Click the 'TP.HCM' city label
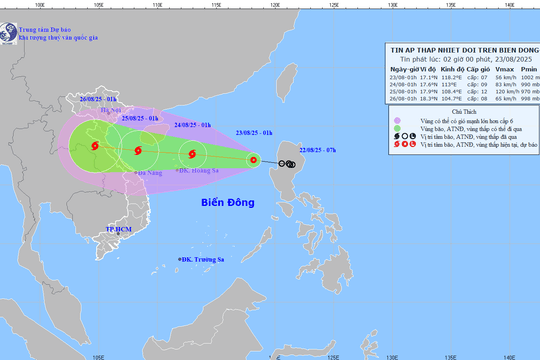 (x=118, y=229)
